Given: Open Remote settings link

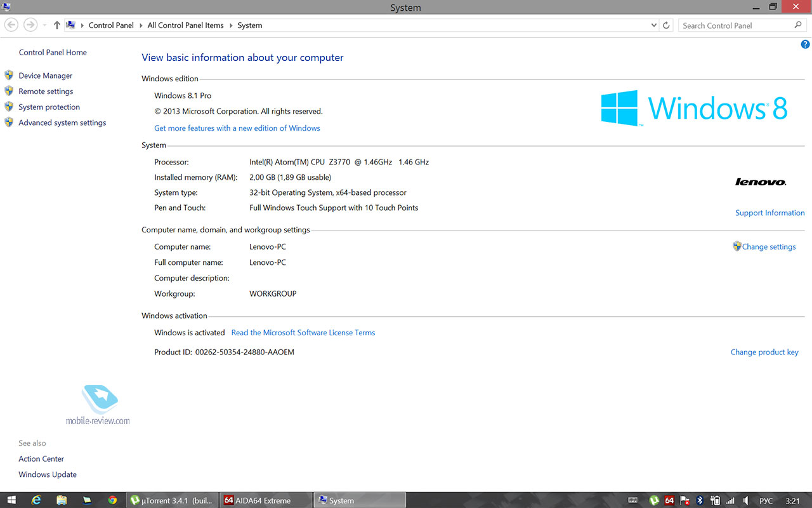Looking at the screenshot, I should click(46, 91).
